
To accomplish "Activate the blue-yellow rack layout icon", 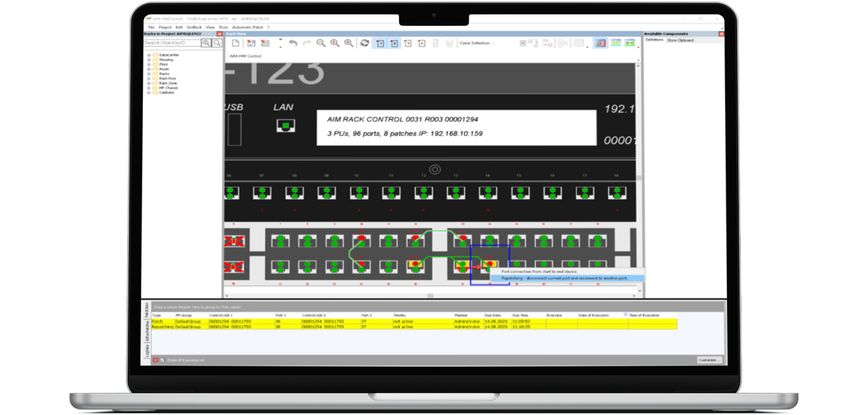I will pyautogui.click(x=616, y=44).
